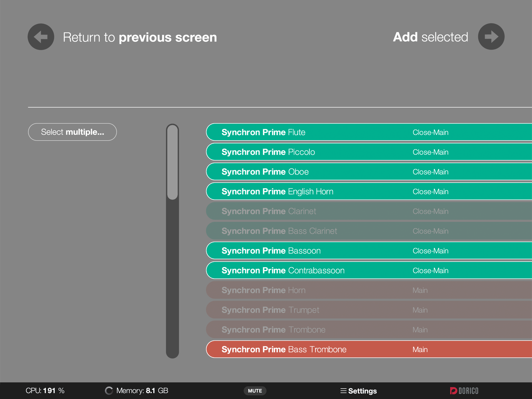Open the Settings menu label

tap(362, 391)
